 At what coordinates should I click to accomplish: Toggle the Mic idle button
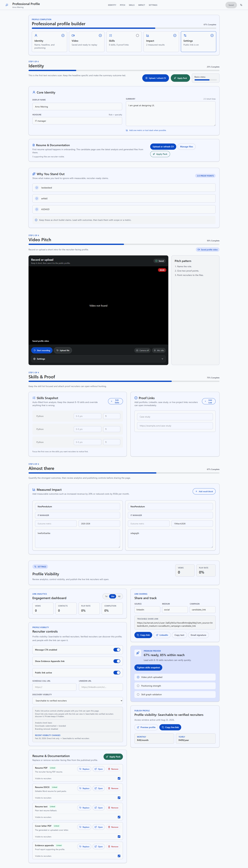click(x=159, y=350)
